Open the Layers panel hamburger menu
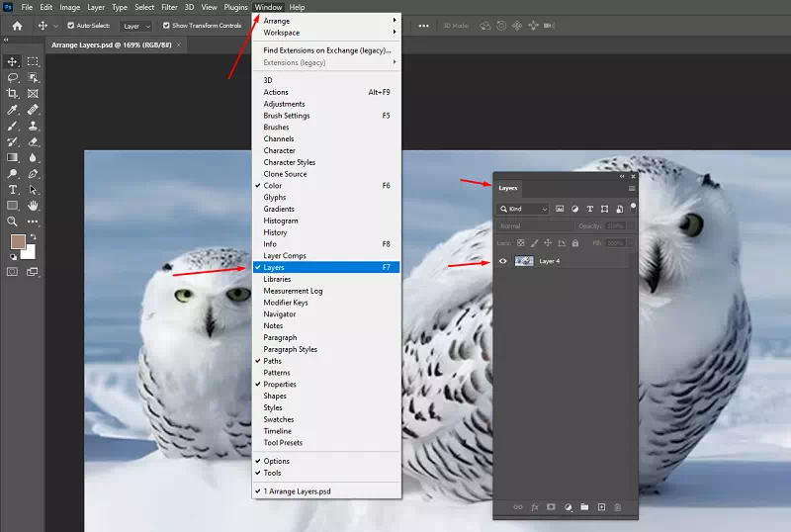The image size is (791, 532). coord(632,188)
